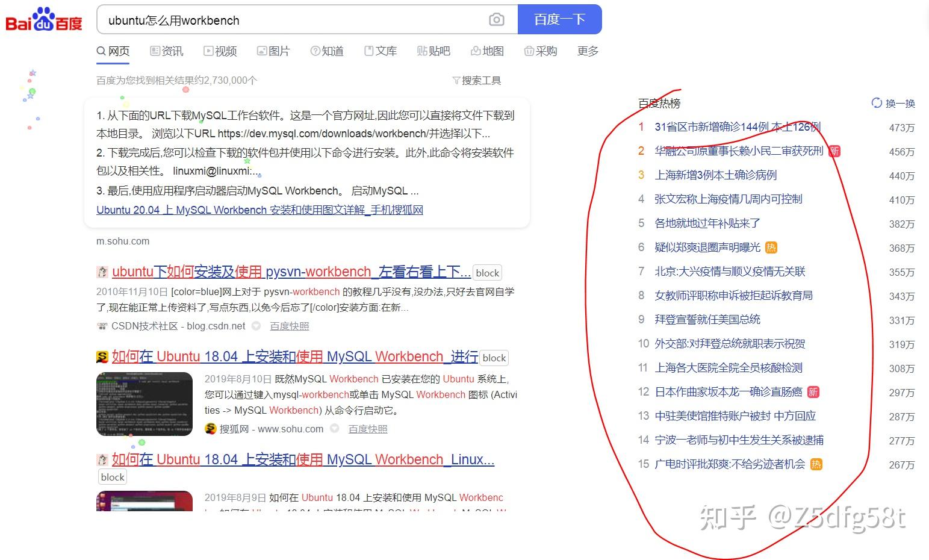
Task: Click the 百度热榜 heading
Action: tap(659, 104)
